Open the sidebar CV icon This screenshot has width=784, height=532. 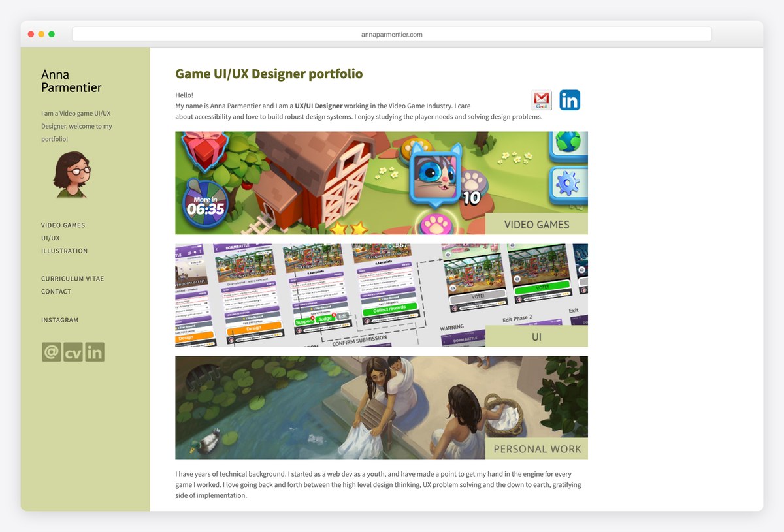click(x=73, y=352)
